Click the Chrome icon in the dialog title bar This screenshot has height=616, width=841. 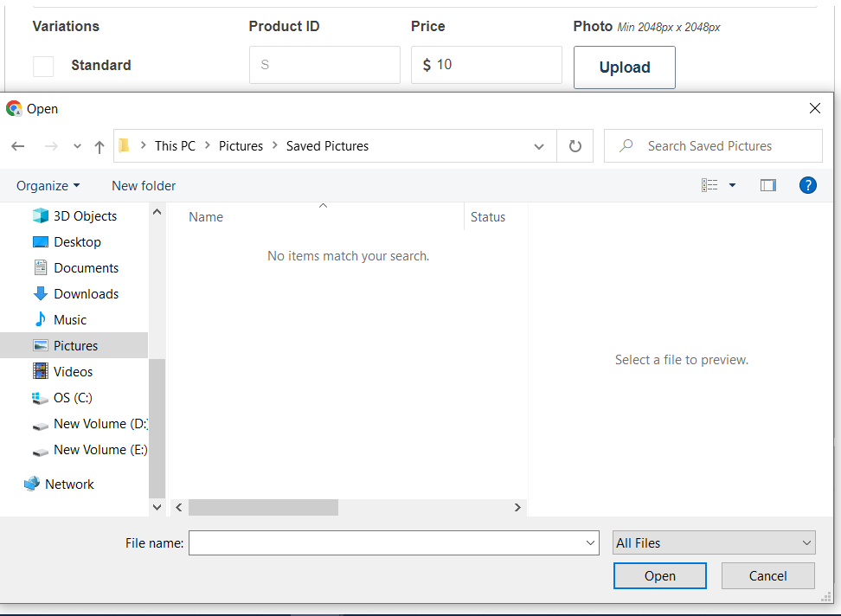click(x=13, y=108)
